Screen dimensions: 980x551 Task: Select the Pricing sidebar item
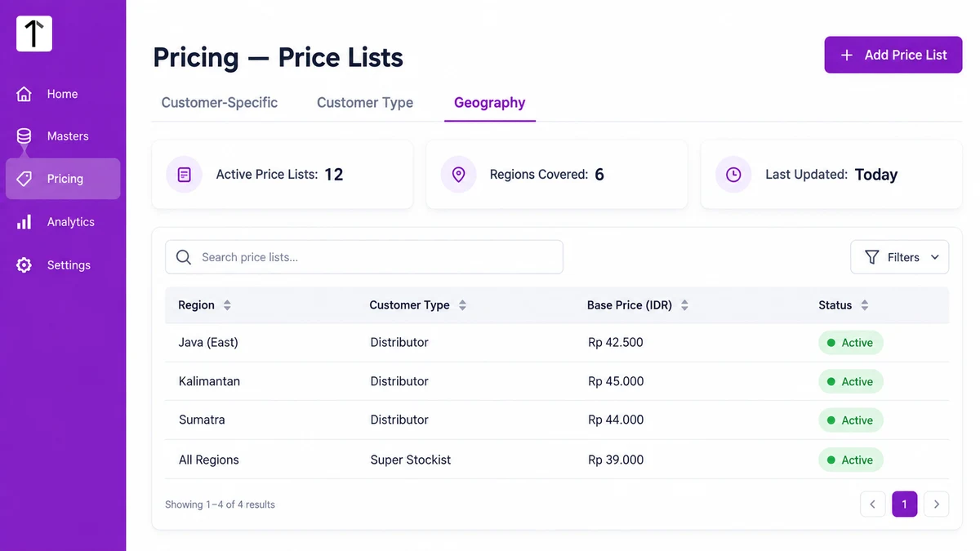[63, 179]
